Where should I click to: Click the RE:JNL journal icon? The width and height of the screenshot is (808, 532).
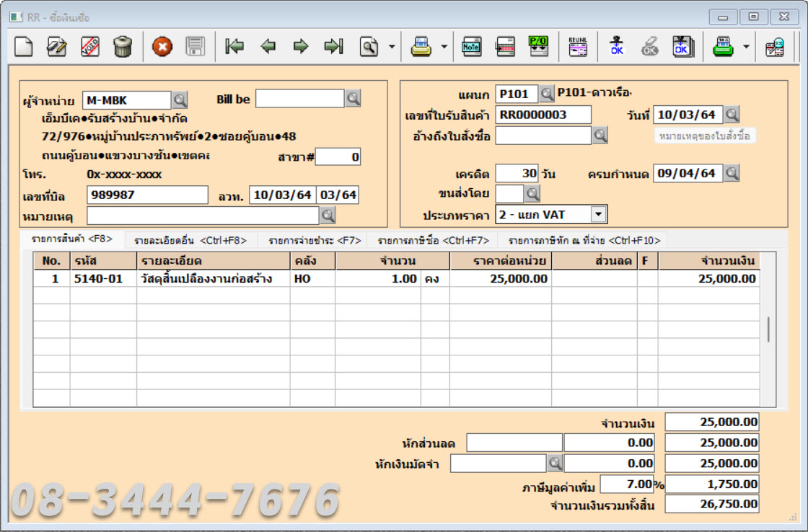578,47
